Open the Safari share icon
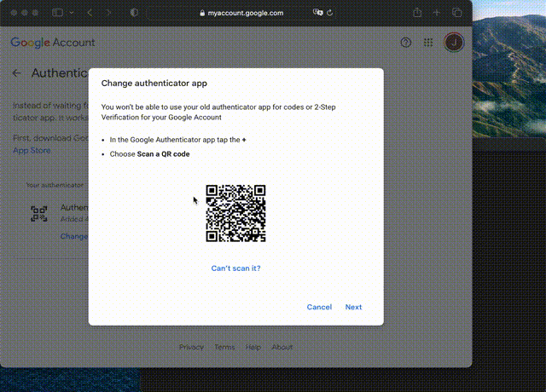Image resolution: width=546 pixels, height=392 pixels. [417, 13]
